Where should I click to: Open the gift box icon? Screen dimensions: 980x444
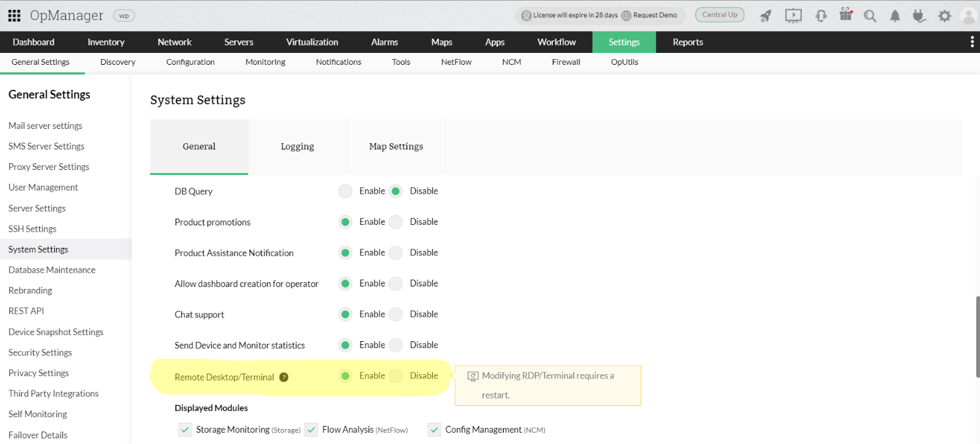(846, 14)
